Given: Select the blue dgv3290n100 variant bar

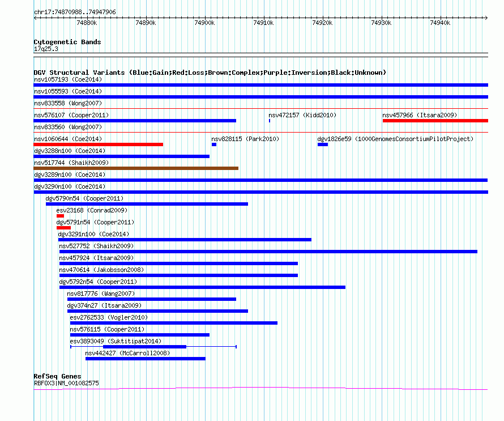Looking at the screenshot, I should 260,192.
